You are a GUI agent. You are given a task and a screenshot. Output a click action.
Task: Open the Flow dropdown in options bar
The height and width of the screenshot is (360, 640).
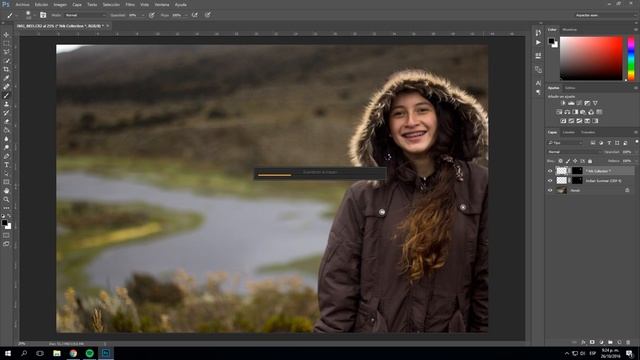(x=185, y=15)
